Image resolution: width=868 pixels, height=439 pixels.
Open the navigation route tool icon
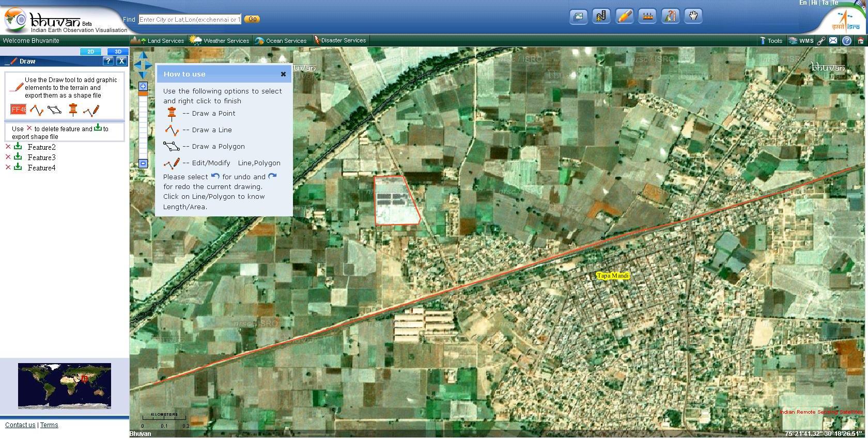click(x=601, y=17)
